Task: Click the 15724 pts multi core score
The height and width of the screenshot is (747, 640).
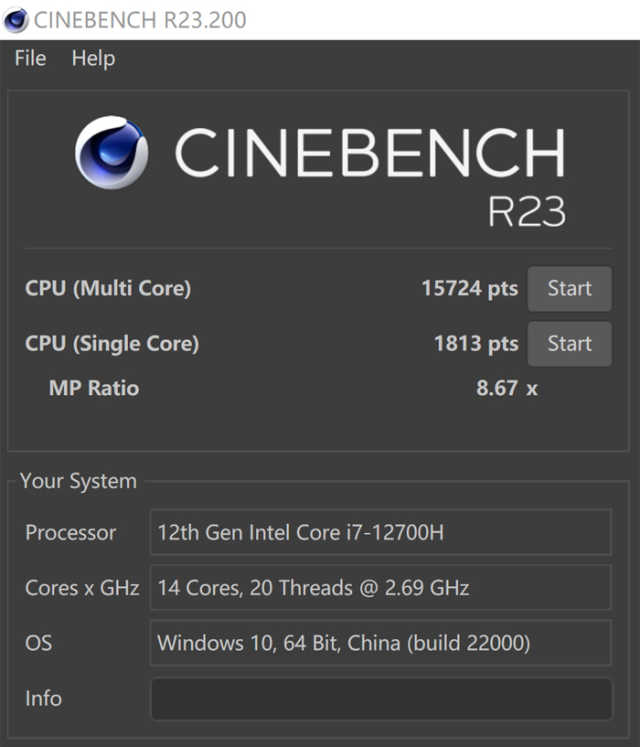Action: pyautogui.click(x=469, y=289)
